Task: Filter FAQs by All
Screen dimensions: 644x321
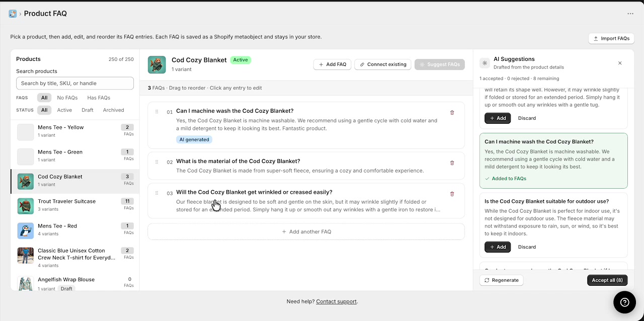Action: (45, 98)
